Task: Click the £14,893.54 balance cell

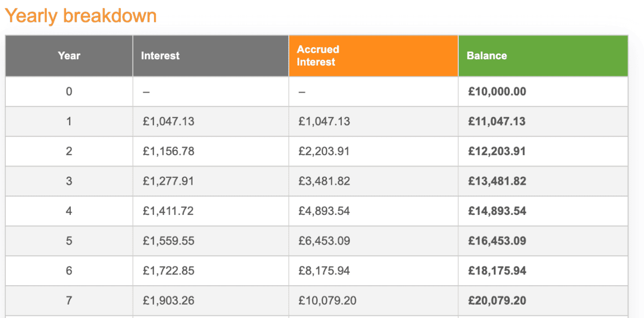Action: tap(497, 211)
